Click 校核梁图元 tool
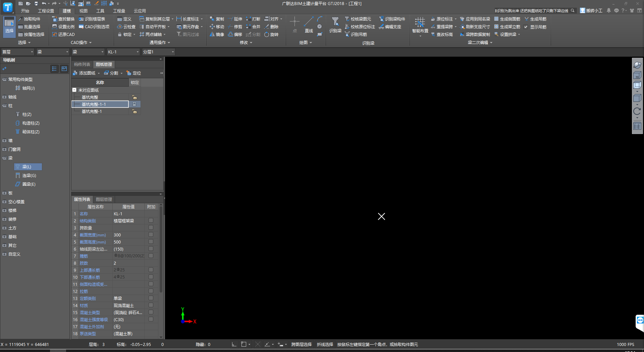This screenshot has width=644, height=352. pos(358,19)
